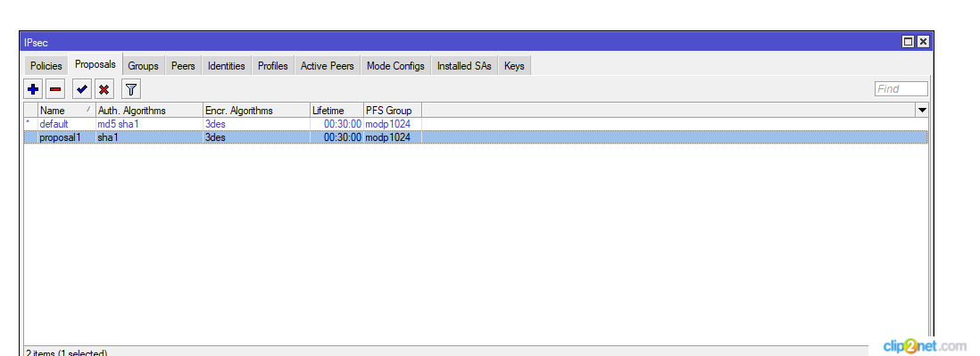
Task: Click the asterisk flag of default row
Action: coord(28,124)
